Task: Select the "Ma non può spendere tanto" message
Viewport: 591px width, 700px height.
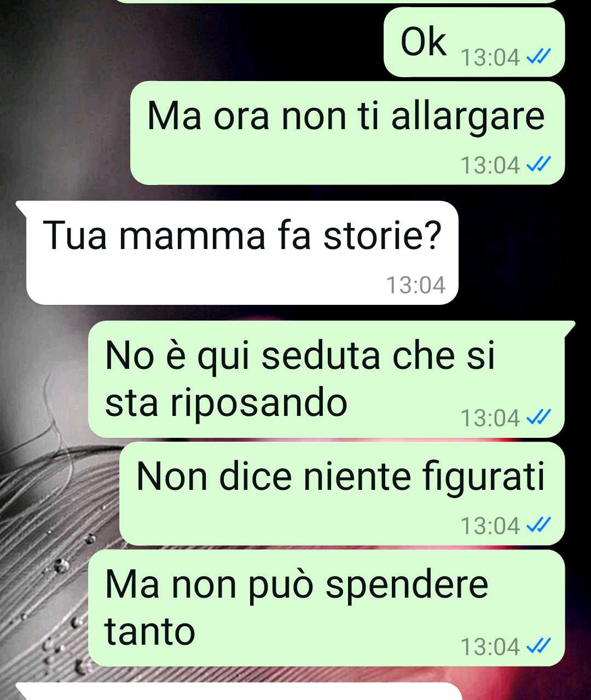Action: pos(326,608)
